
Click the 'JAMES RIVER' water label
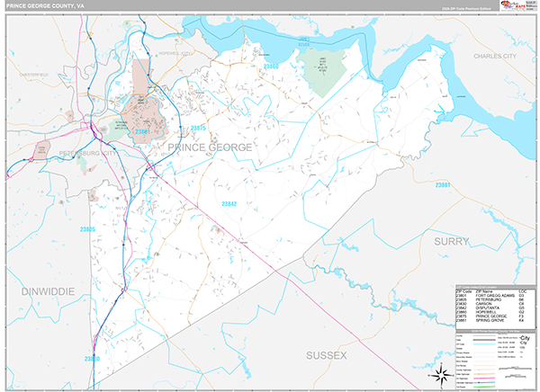click(304, 41)
